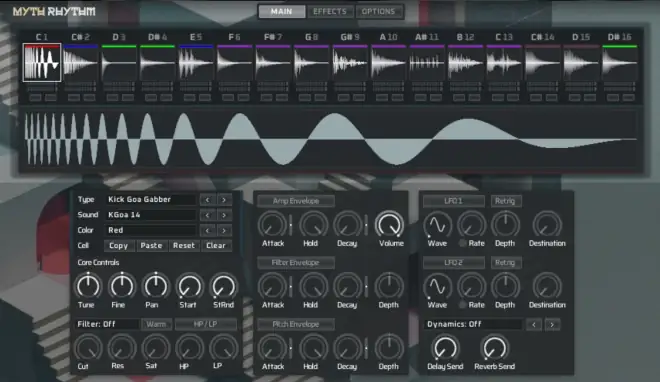Clear the current cell

point(216,246)
